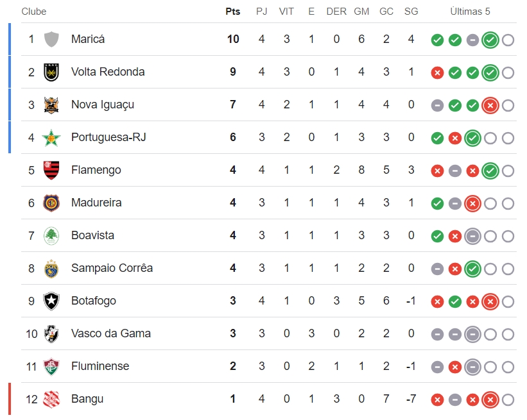Open the Madureira round crest

[x=51, y=203]
